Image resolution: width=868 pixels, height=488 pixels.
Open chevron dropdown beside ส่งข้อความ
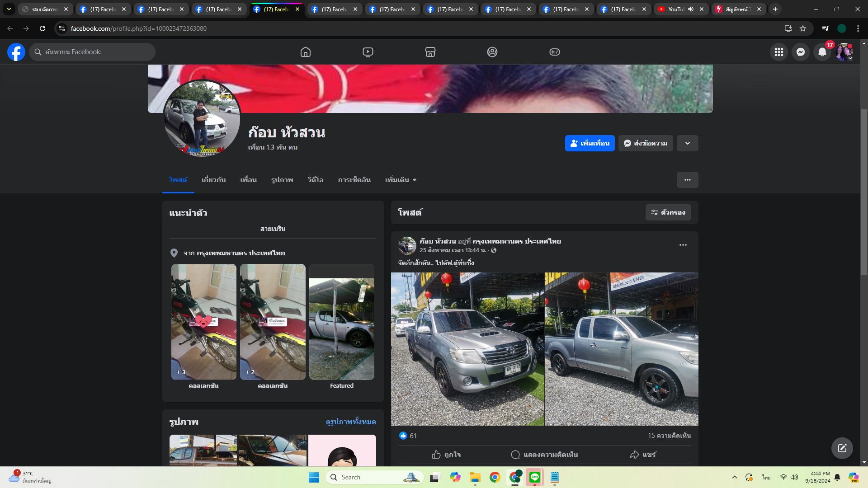pos(687,143)
